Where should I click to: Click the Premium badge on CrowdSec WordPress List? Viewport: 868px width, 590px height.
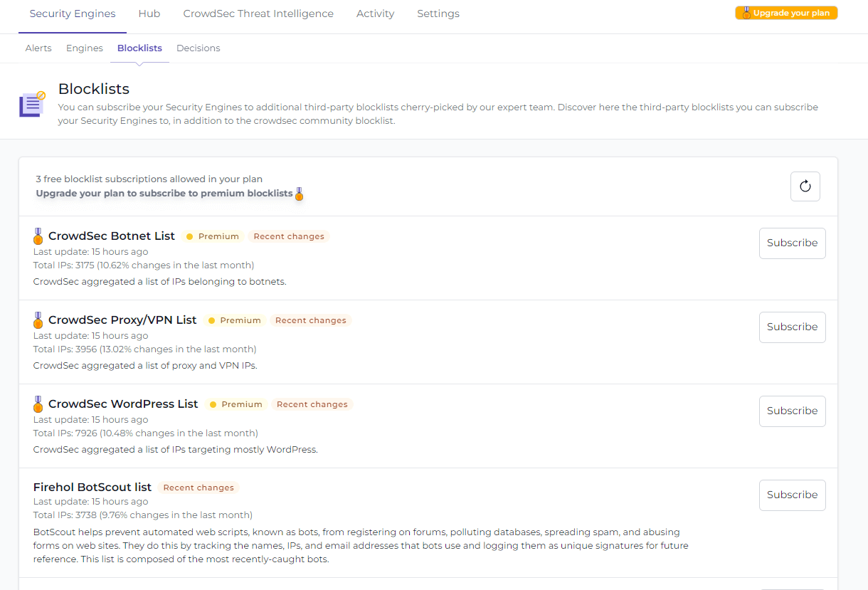click(236, 404)
